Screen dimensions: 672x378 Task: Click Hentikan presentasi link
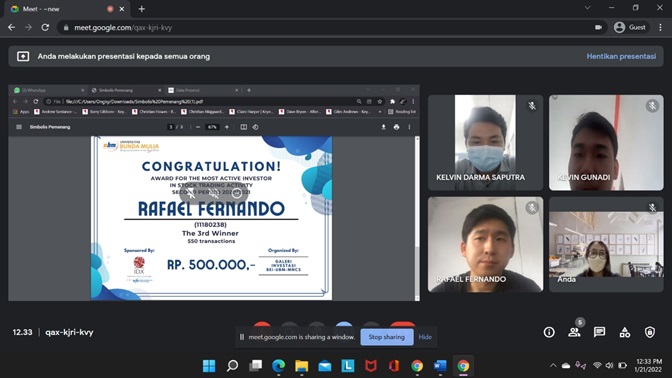click(621, 56)
